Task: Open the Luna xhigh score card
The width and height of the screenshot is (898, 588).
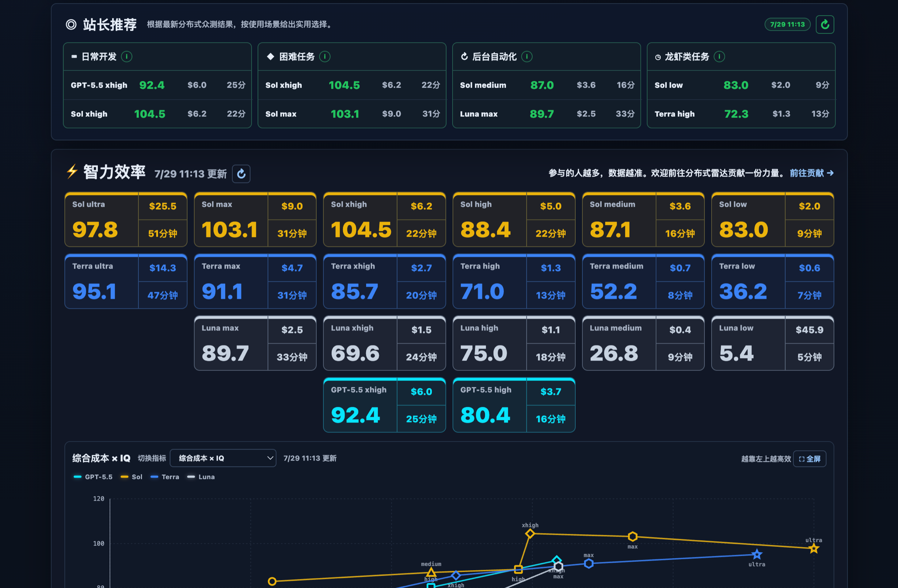Action: 385,343
